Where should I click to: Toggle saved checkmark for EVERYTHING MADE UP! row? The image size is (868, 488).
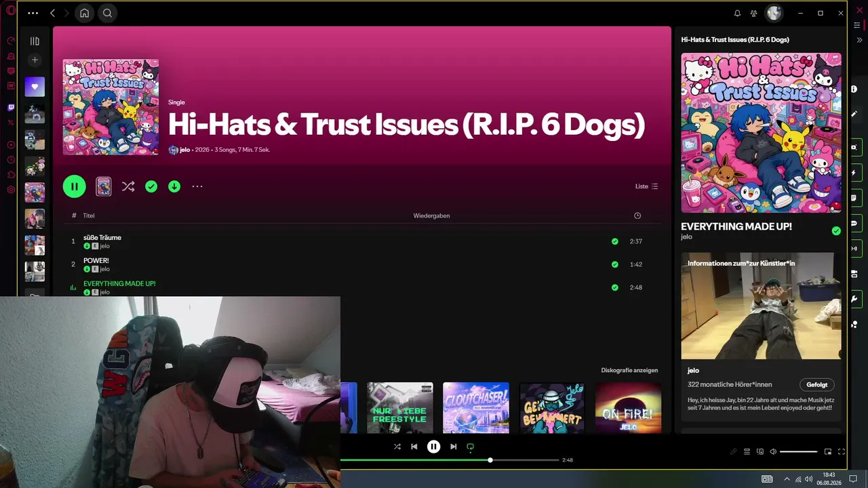coord(614,287)
